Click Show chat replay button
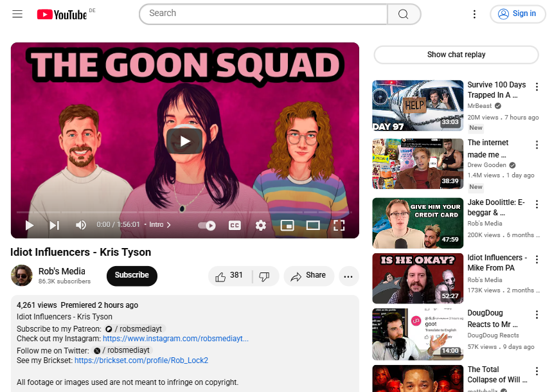Image resolution: width=552 pixels, height=392 pixels. (456, 55)
